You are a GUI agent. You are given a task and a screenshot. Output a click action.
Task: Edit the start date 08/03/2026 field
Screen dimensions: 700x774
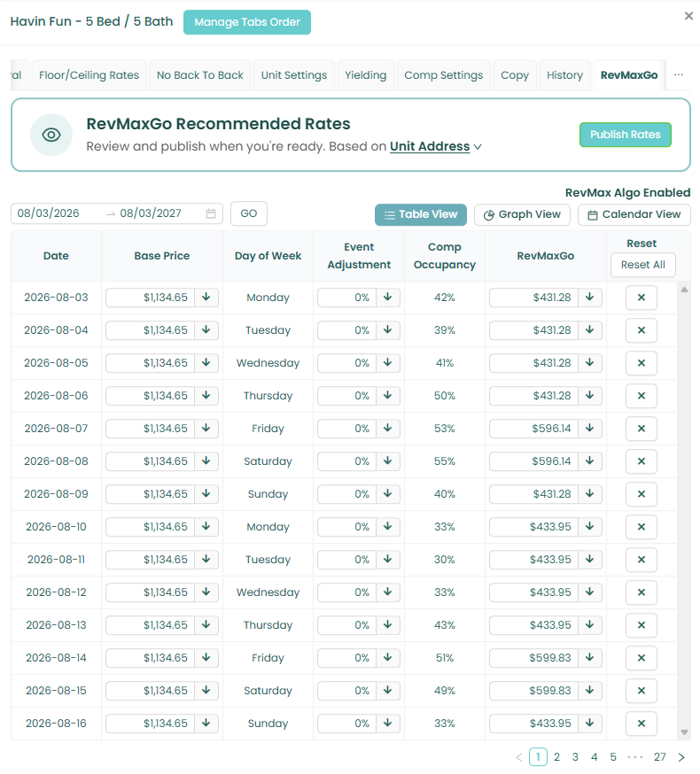(x=49, y=213)
